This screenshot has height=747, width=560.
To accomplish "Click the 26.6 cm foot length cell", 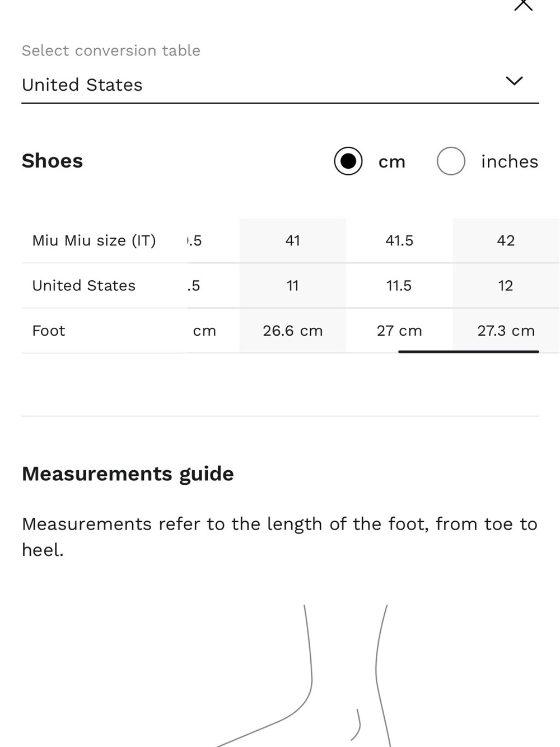I will [293, 331].
